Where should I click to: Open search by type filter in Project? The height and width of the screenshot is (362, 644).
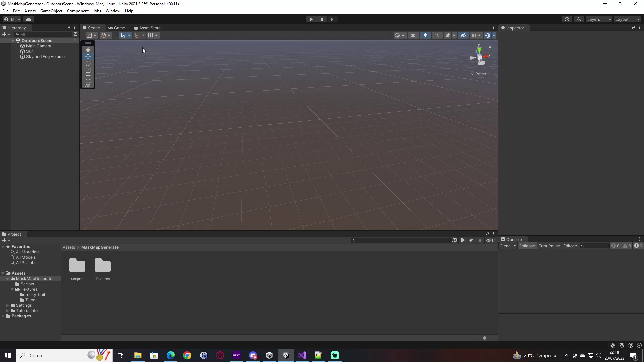(463, 240)
